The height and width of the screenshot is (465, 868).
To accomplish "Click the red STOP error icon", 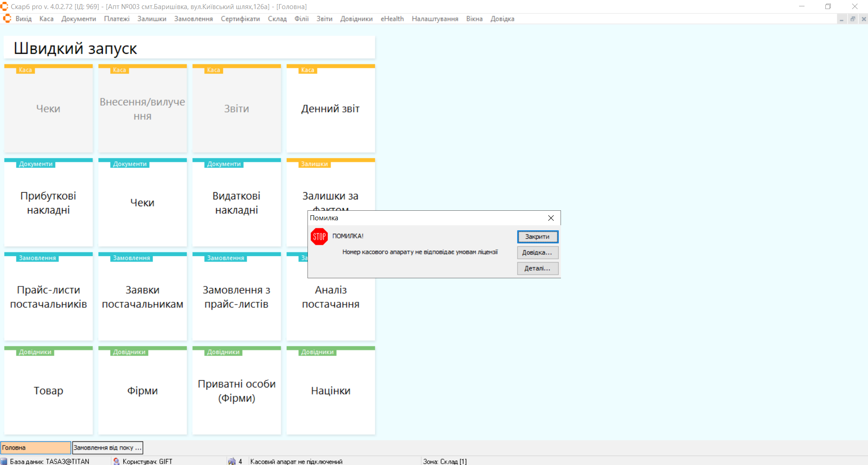I will [x=319, y=237].
